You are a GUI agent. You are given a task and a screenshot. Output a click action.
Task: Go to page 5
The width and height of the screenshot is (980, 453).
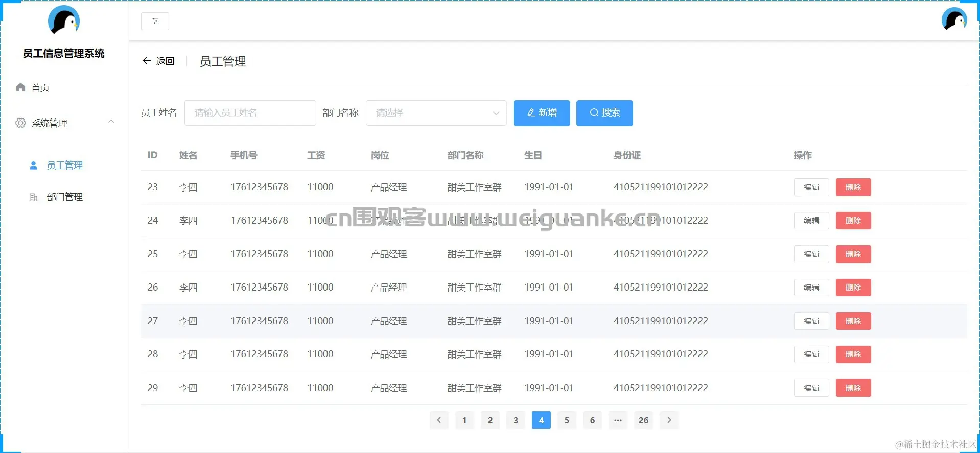567,420
